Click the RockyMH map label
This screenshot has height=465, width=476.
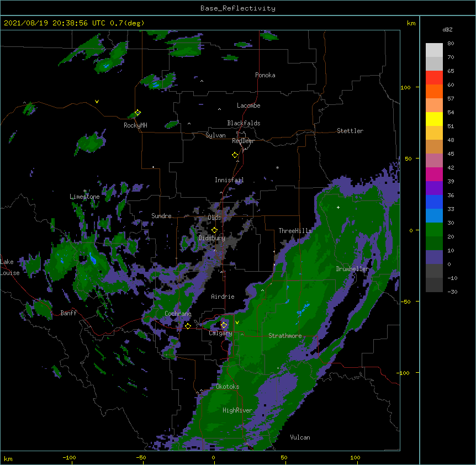point(135,125)
